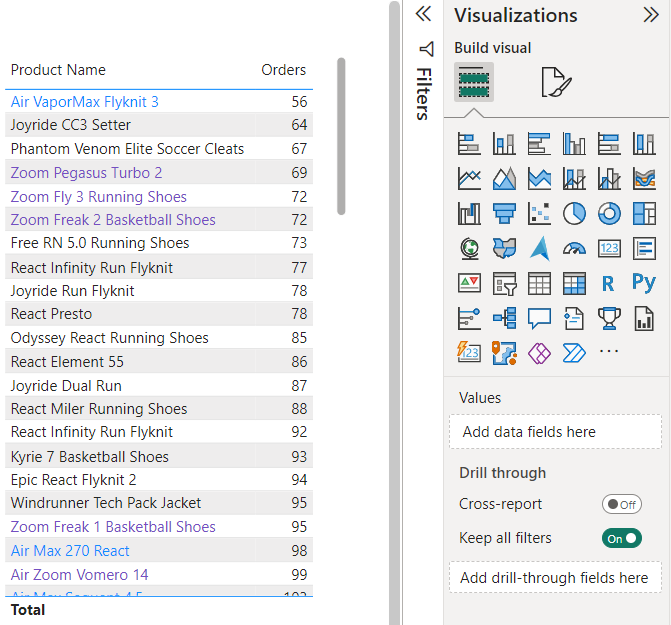The image size is (671, 625).
Task: Select the Python visual
Action: (644, 283)
